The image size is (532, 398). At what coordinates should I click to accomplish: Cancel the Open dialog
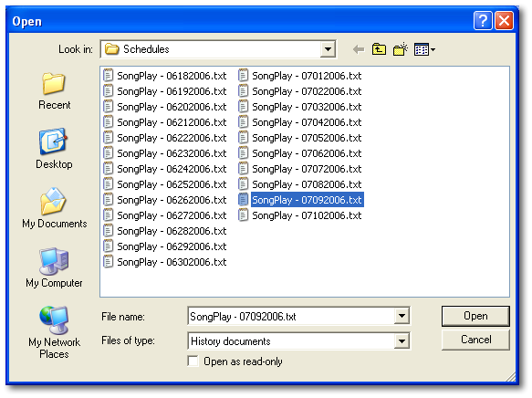click(x=475, y=340)
